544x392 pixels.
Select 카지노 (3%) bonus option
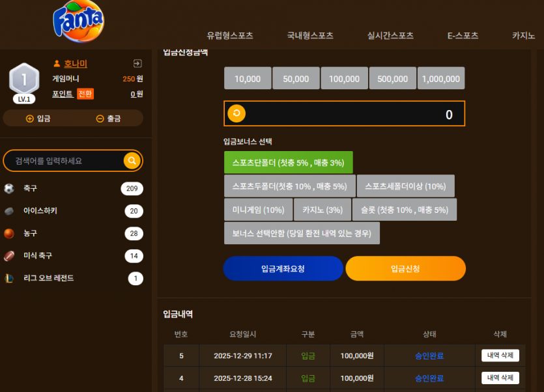coord(322,210)
